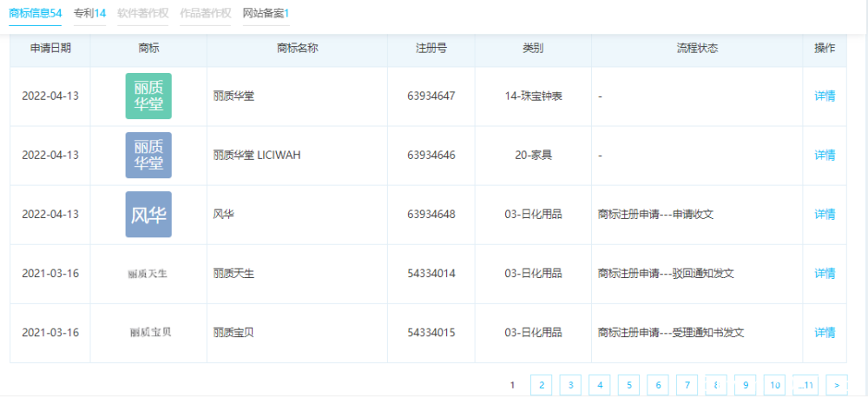Jump to page 5 in pagination

(628, 385)
